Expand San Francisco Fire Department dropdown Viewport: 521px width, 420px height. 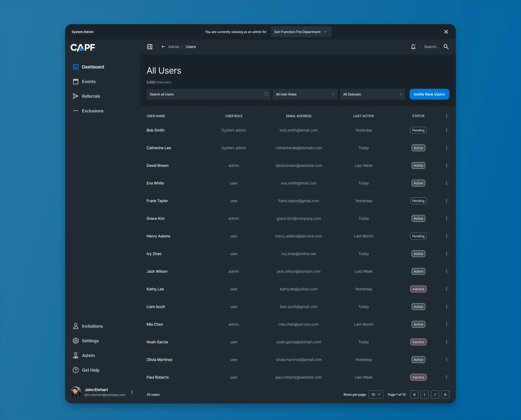coord(301,32)
